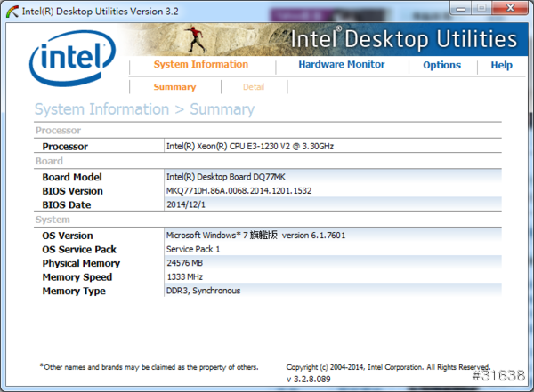Click the BIOS Version value row
Viewport: 534px width, 392px height.
pos(239,191)
